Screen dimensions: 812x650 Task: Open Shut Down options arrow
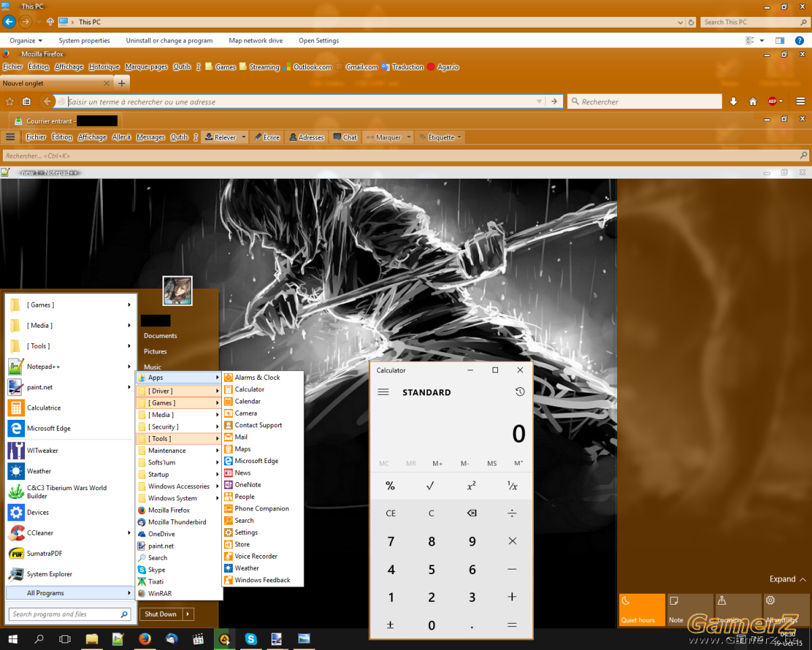coord(188,614)
